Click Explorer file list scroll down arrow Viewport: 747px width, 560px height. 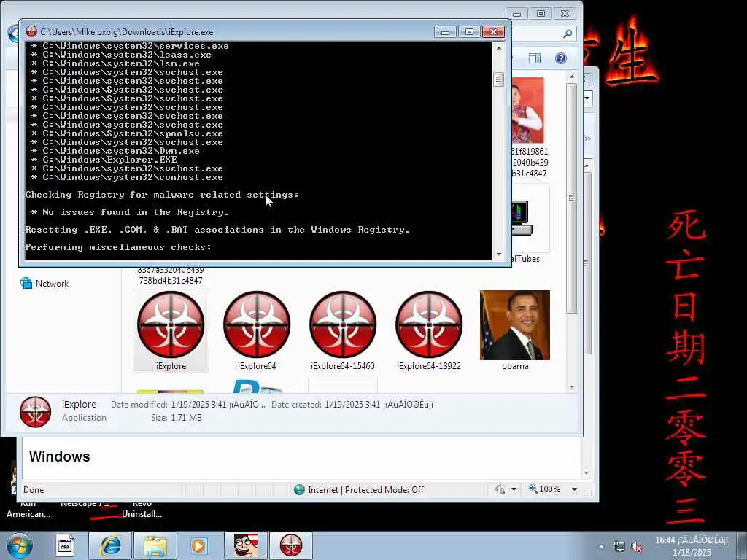pos(572,387)
